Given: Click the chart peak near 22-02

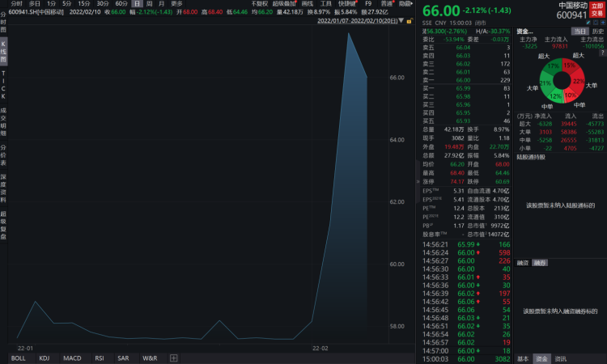Looking at the screenshot, I should [x=348, y=34].
